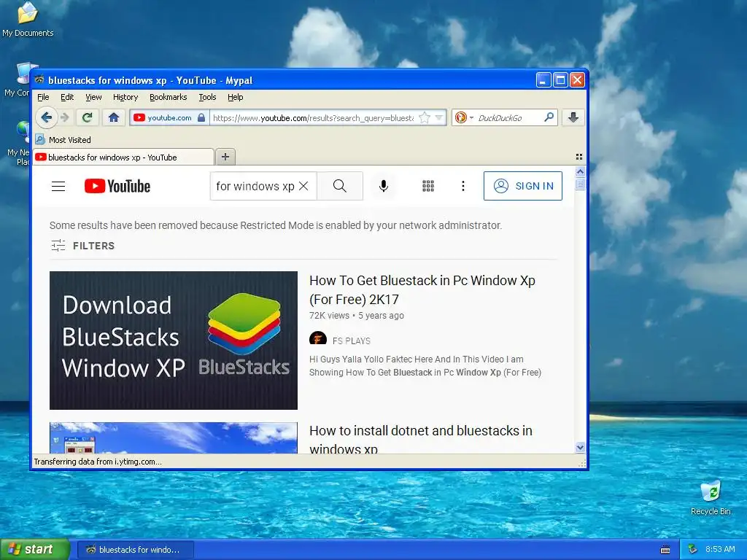Go back with the browser back arrow
747x560 pixels.
46,117
